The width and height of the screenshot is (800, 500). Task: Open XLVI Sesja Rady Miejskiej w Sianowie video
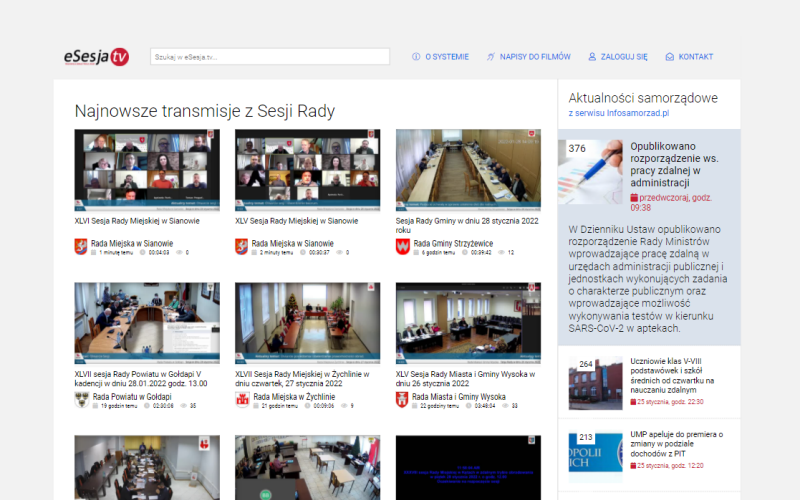[x=147, y=170]
